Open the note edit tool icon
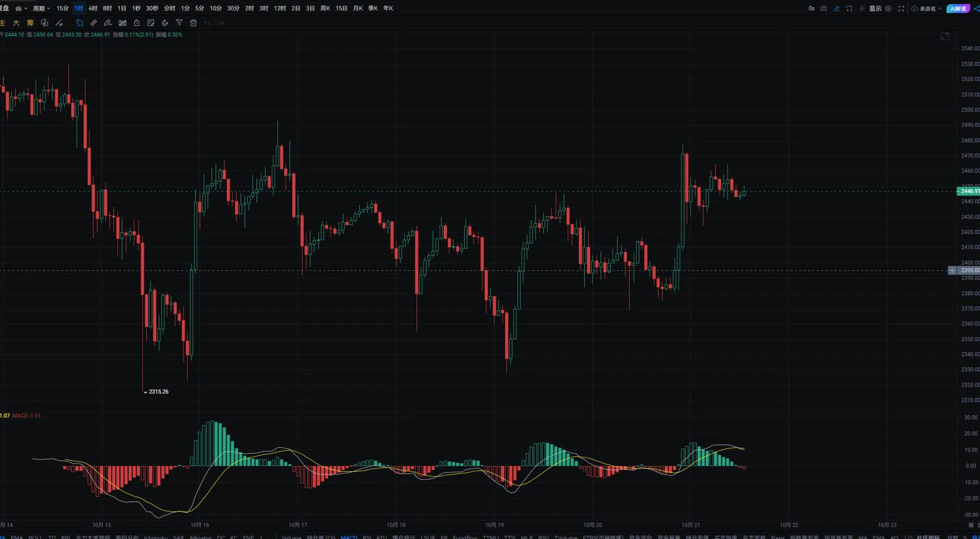 click(151, 23)
